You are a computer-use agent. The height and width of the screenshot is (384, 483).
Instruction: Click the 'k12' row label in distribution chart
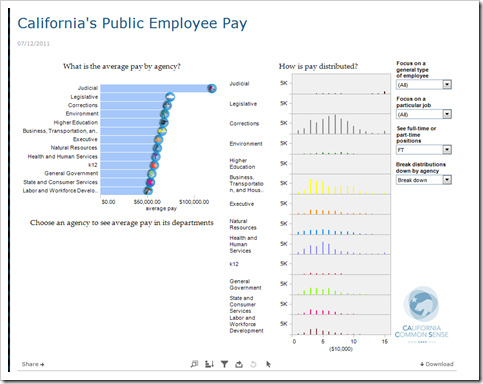click(x=234, y=264)
